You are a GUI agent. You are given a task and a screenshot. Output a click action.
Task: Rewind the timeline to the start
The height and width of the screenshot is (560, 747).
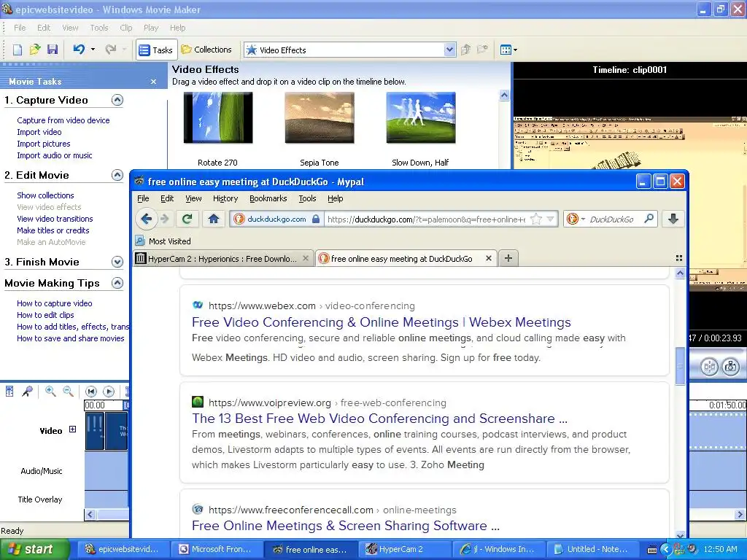click(91, 392)
